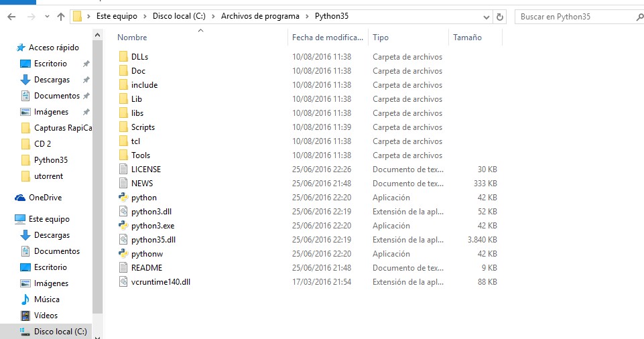The width and height of the screenshot is (644, 339).
Task: Click the Forward navigation arrow
Action: [x=31, y=17]
